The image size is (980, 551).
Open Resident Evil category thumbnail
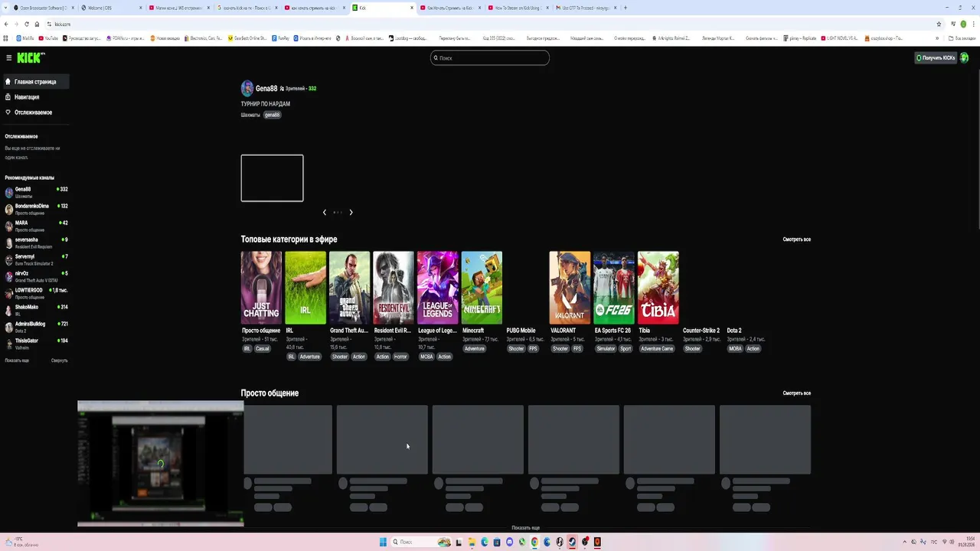(394, 288)
